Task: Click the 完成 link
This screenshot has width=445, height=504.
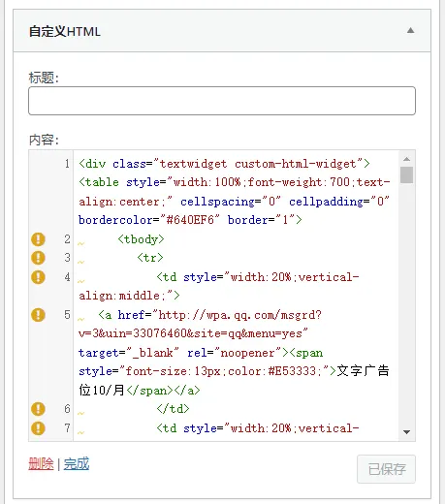Action: point(77,464)
